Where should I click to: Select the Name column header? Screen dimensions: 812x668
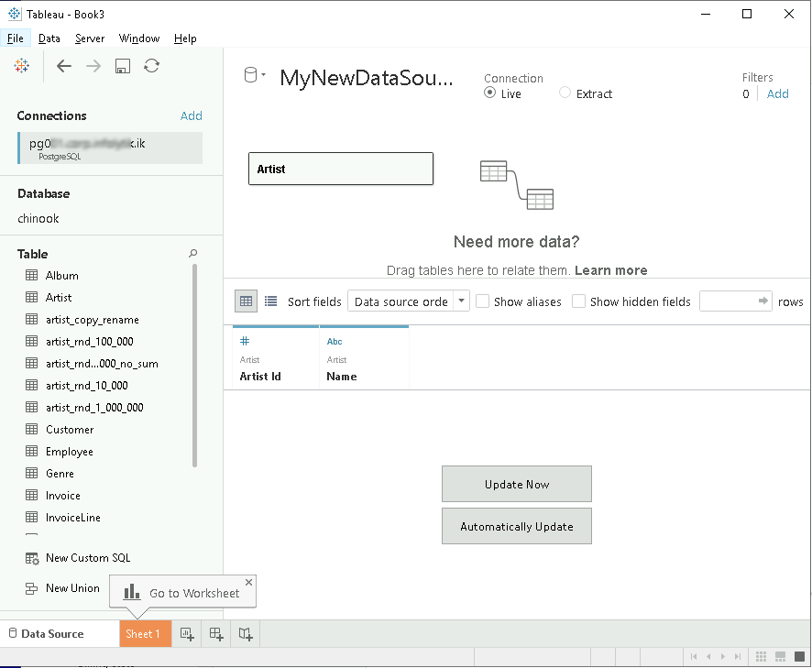(x=364, y=357)
